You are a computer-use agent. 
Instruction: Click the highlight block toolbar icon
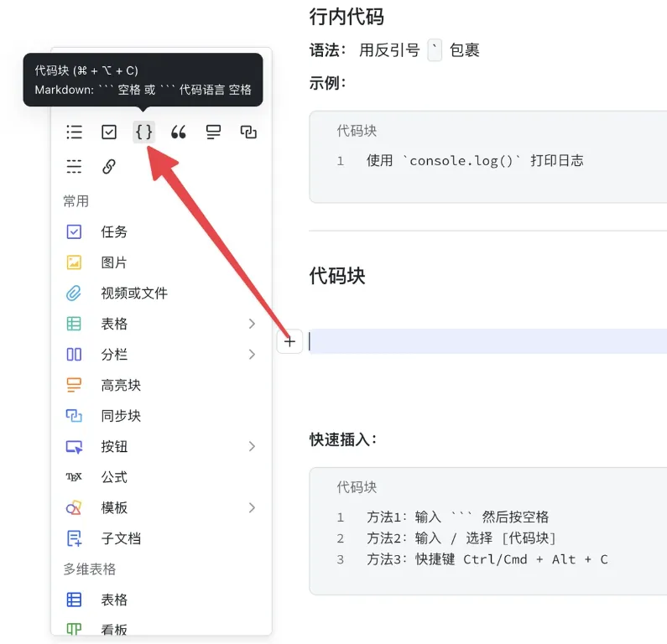coord(214,132)
